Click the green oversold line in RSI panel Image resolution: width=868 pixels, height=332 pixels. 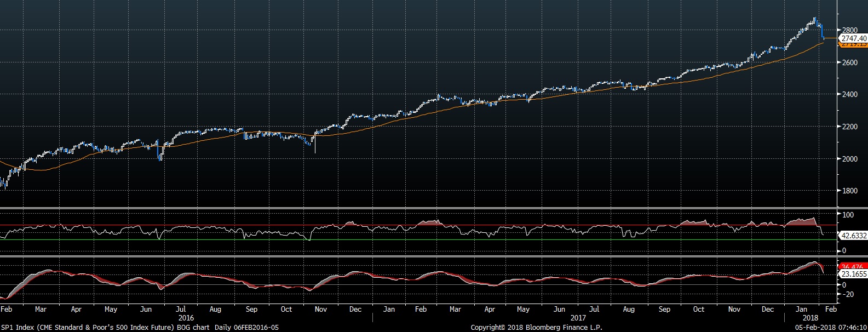(x=419, y=239)
